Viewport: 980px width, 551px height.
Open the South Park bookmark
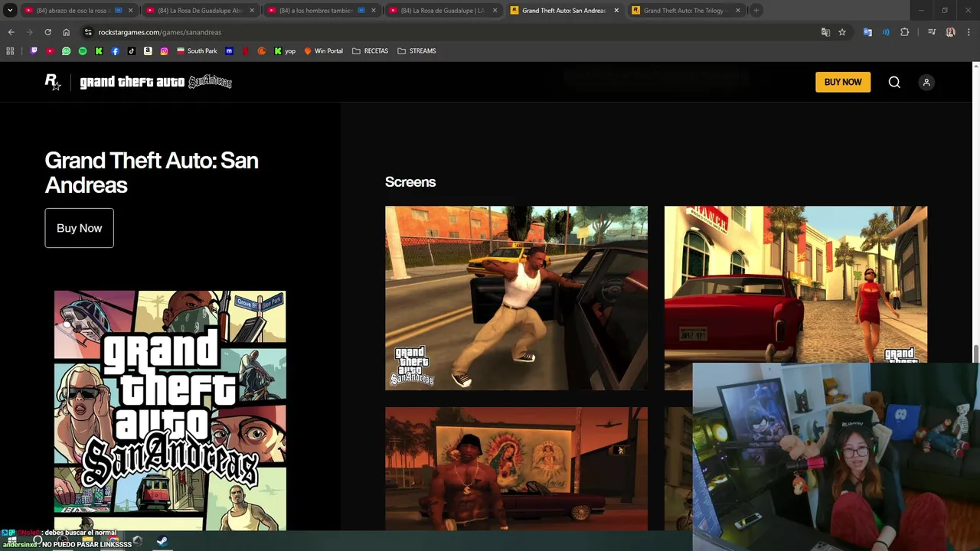click(x=197, y=51)
